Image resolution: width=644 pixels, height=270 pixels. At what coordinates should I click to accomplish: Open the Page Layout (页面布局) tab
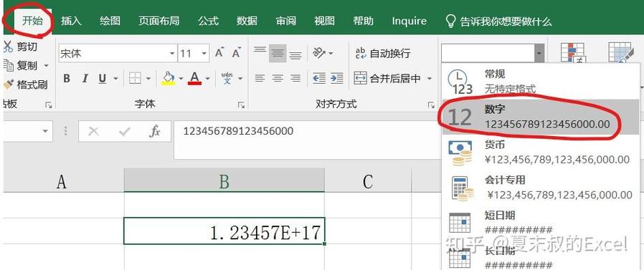click(x=158, y=21)
